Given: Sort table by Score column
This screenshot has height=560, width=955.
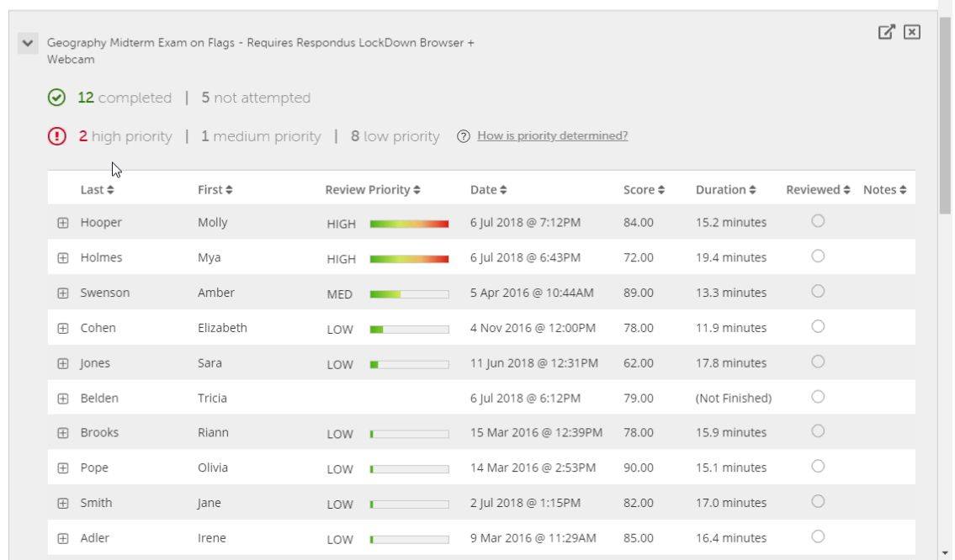Looking at the screenshot, I should pos(644,190).
